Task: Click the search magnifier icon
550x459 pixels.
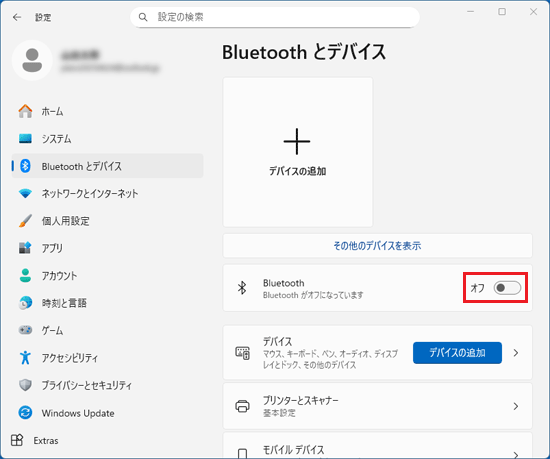Action: [x=143, y=17]
